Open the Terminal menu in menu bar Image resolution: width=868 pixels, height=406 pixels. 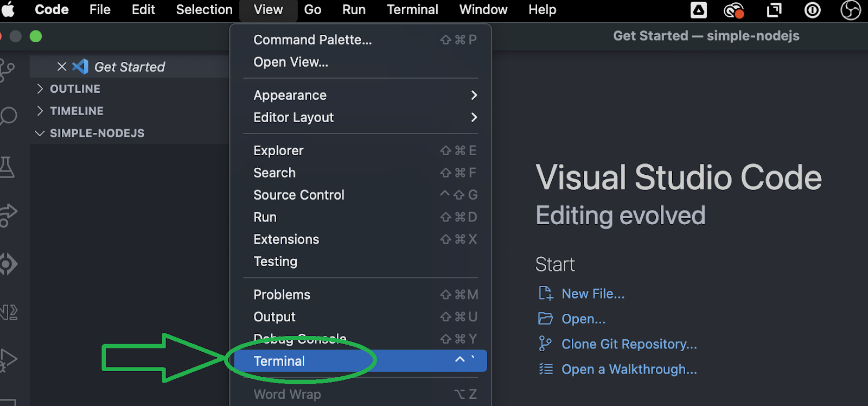point(412,10)
